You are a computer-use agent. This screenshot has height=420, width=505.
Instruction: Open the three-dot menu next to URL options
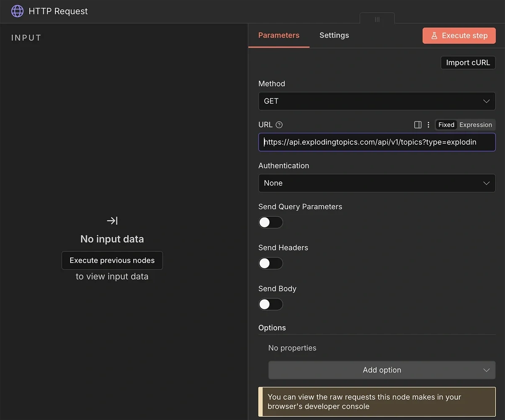[x=428, y=125]
